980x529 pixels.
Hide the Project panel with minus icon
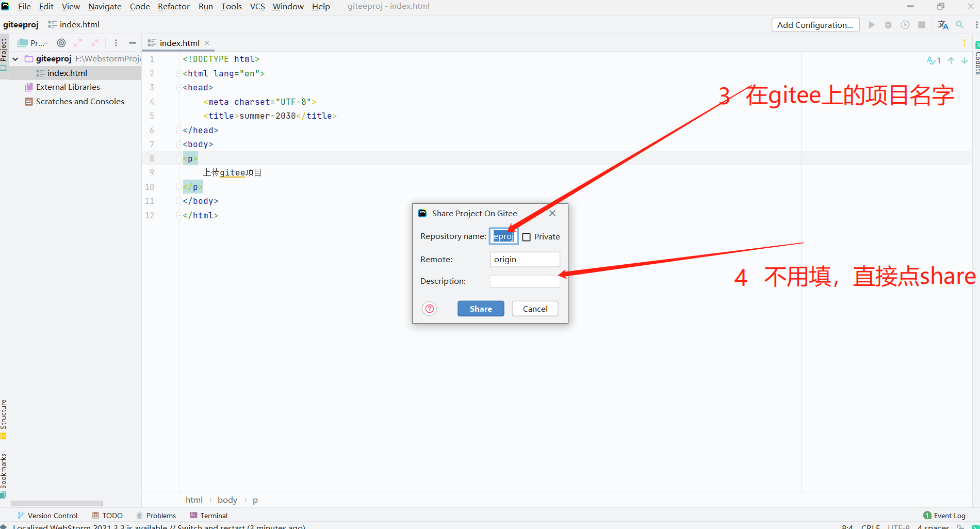pyautogui.click(x=133, y=43)
